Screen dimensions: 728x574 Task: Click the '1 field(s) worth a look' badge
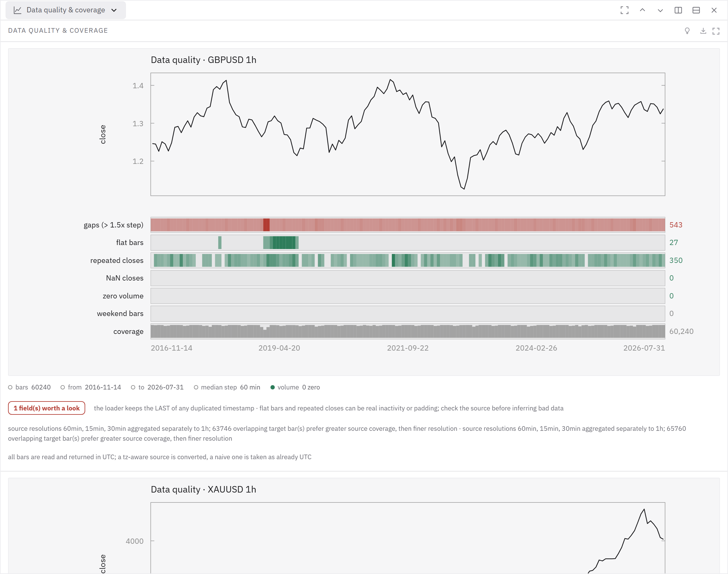(46, 408)
